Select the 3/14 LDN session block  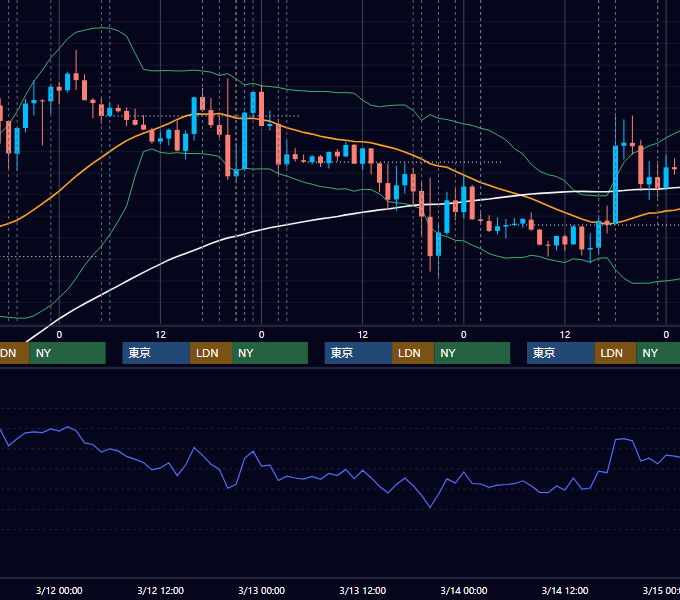pyautogui.click(x=615, y=353)
